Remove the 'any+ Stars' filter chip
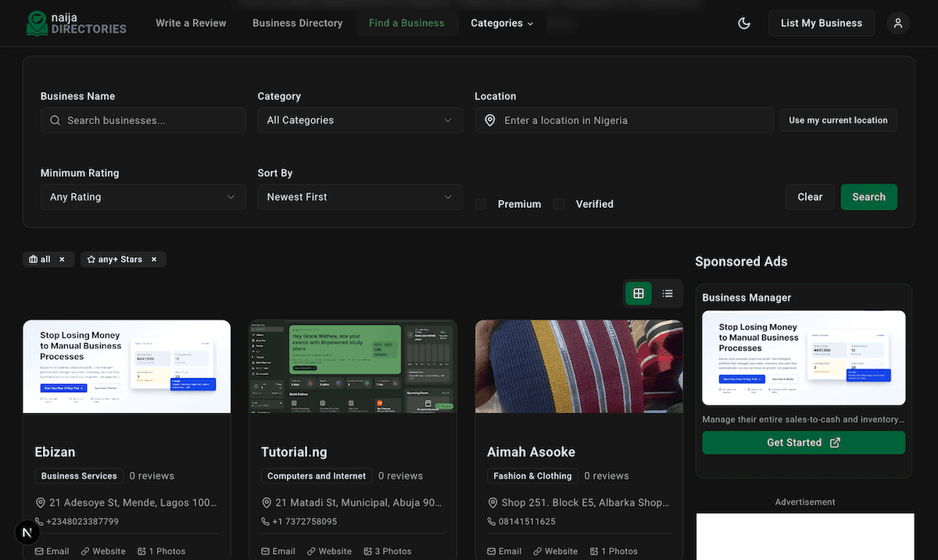Image resolution: width=938 pixels, height=560 pixels. coord(154,259)
